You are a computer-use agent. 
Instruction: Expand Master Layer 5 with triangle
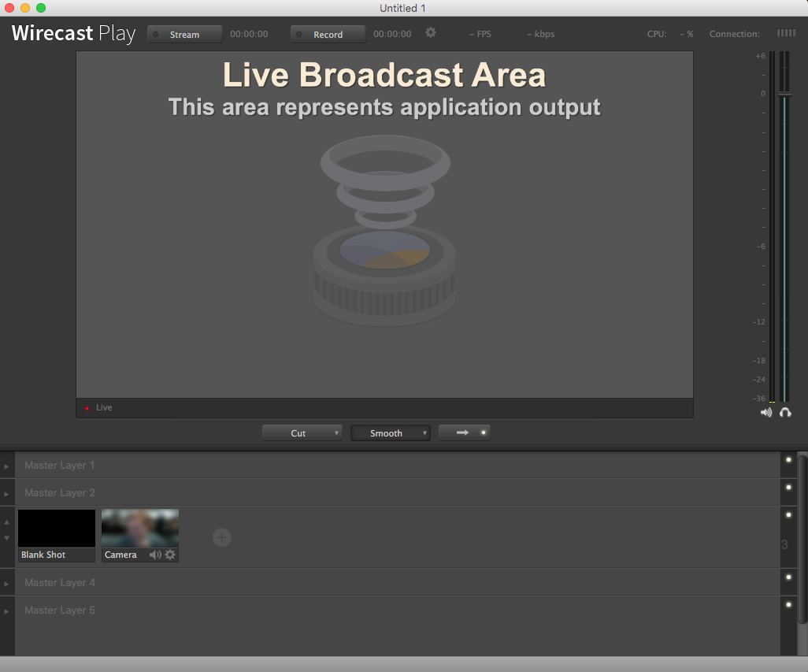coord(6,611)
